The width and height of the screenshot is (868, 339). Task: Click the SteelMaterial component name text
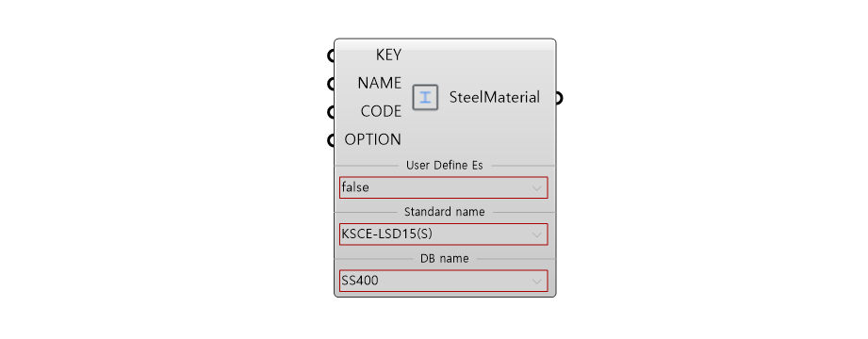tap(495, 98)
